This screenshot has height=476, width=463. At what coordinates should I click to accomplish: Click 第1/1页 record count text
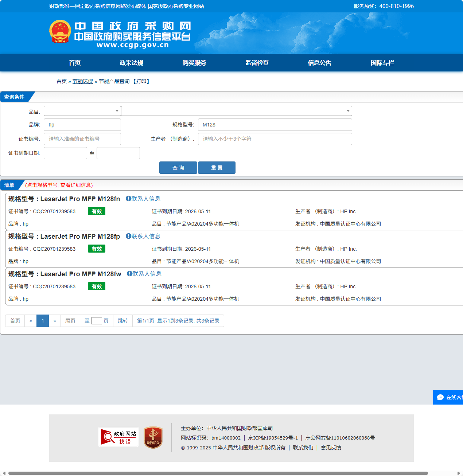[x=178, y=321]
